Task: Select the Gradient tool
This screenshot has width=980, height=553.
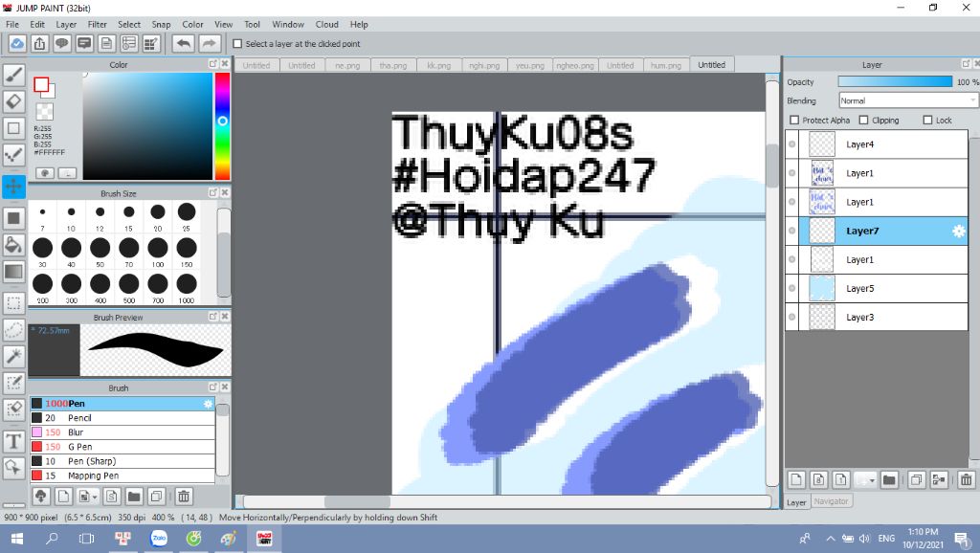Action: pos(13,272)
